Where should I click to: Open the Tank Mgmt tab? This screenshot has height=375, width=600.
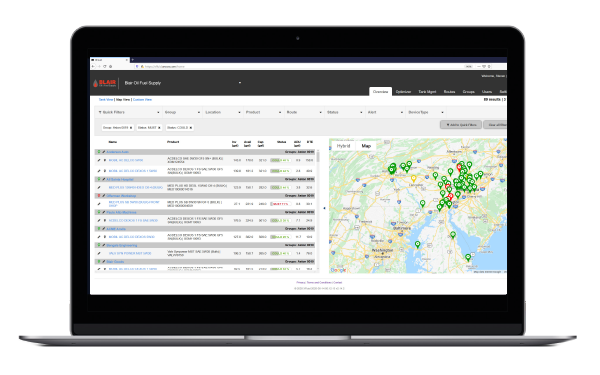click(x=427, y=92)
